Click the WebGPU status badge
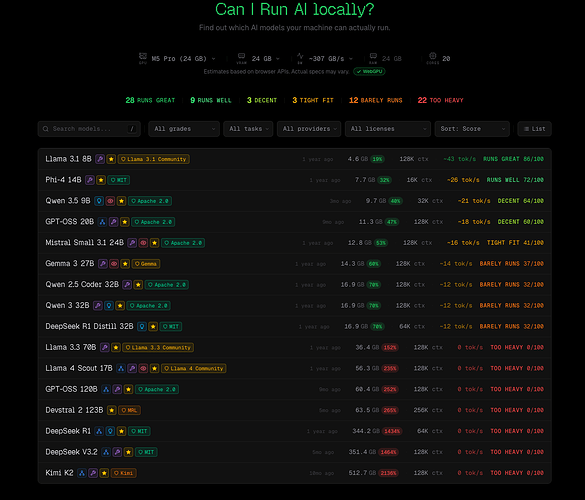Screen dimensions: 585x500 coord(369,71)
